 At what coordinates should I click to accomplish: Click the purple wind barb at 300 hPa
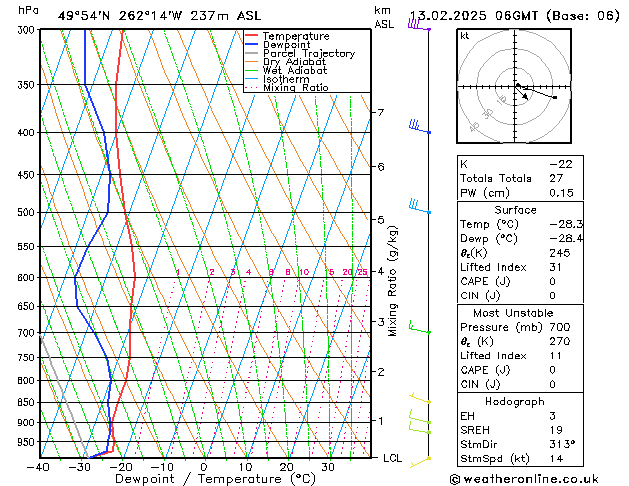click(x=417, y=25)
